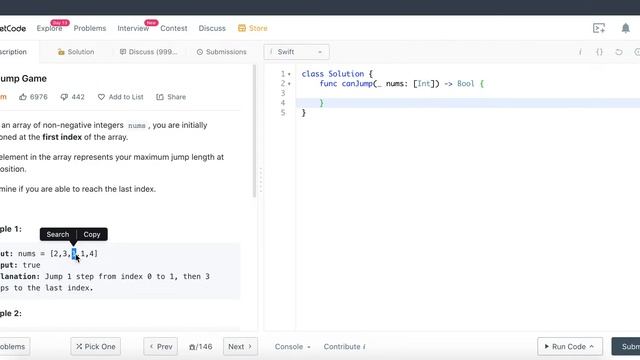The width and height of the screenshot is (640, 360).
Task: Click Search in the selection popup
Action: click(58, 234)
